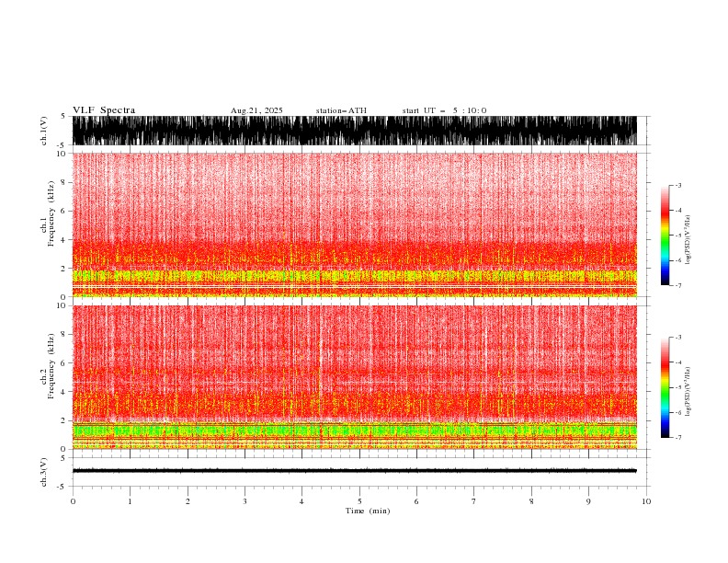The height and width of the screenshot is (563, 728).
Task: Click ch.2 spectrogram "2" kHz tick label
Action: click(64, 420)
